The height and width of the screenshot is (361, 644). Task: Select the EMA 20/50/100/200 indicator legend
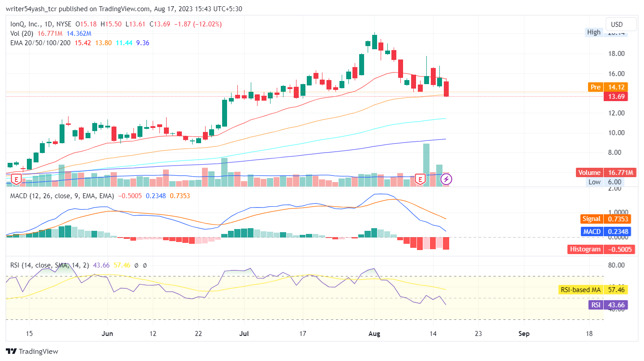coord(41,43)
